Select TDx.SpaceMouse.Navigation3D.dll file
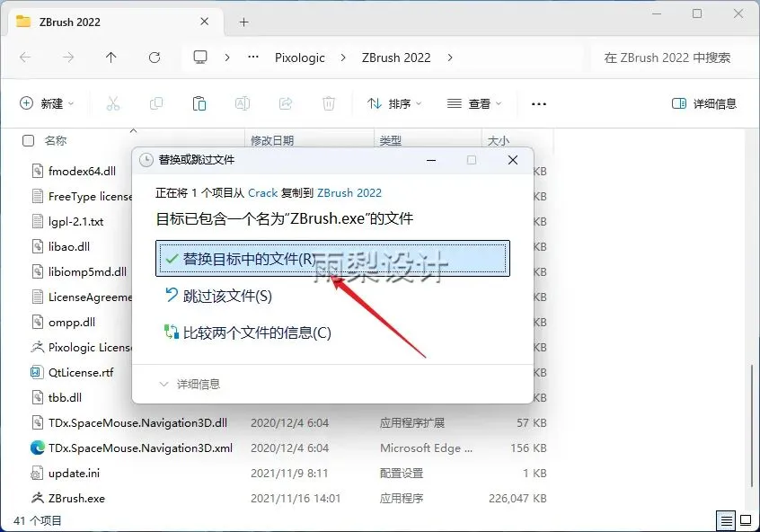Viewport: 760px width, 532px height. 137,423
